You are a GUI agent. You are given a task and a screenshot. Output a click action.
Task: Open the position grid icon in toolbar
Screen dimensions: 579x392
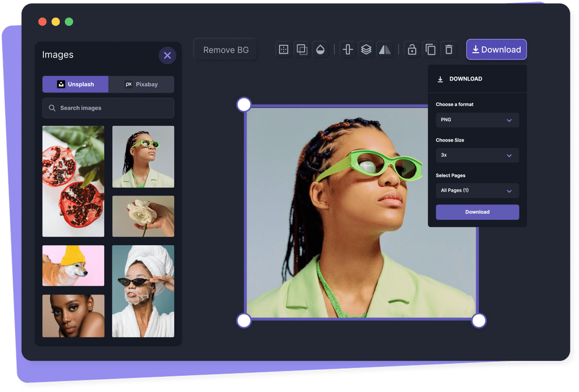coord(284,49)
